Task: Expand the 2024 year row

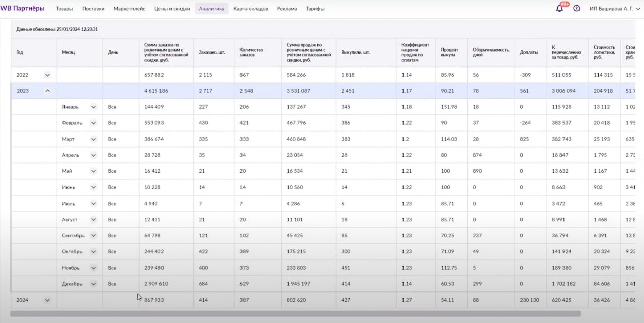Action: coord(47,300)
